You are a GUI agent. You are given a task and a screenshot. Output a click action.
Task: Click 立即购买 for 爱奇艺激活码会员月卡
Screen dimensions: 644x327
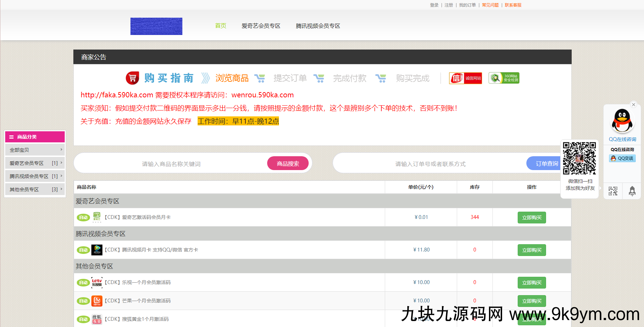tap(532, 218)
